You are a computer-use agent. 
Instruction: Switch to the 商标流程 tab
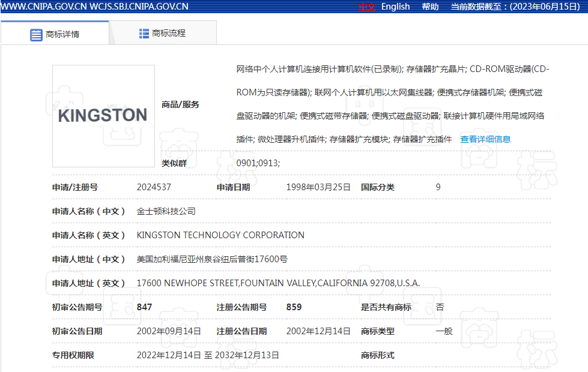[x=169, y=34]
